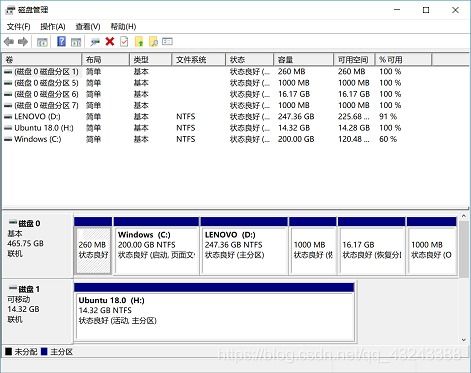Click the Forward arrow toolbar icon
471x373 pixels.
click(23, 42)
